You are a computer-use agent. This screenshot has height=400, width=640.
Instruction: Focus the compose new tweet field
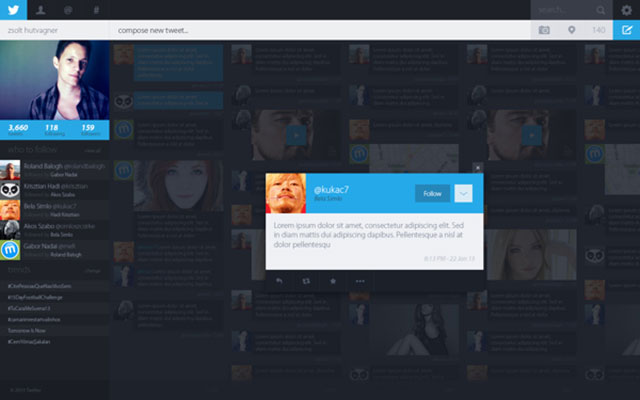click(320, 30)
